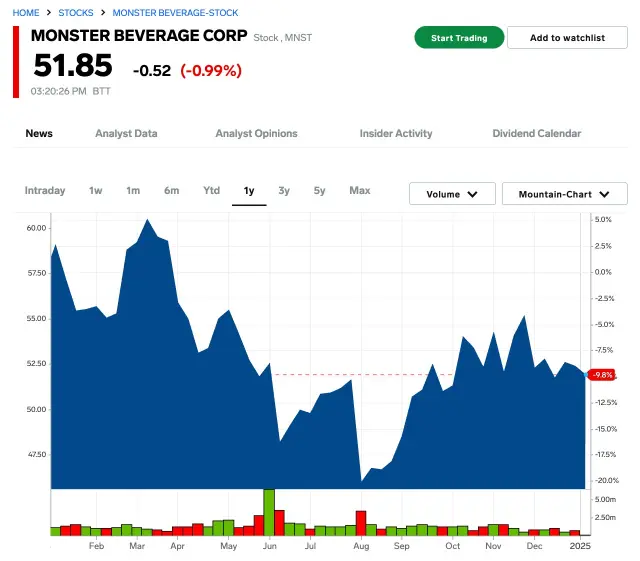Select the 5y chart range
The image size is (640, 561).
pos(319,191)
